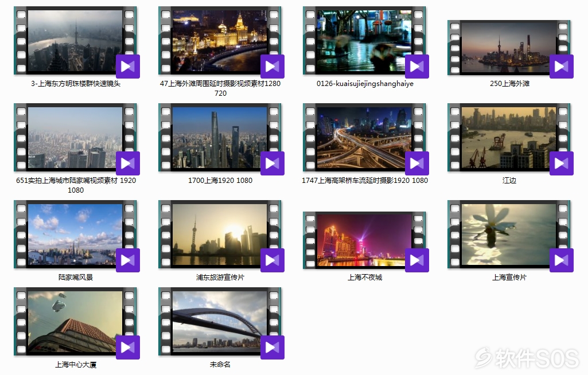Select the 浦东旅游宣传片 video thumbnail

220,235
